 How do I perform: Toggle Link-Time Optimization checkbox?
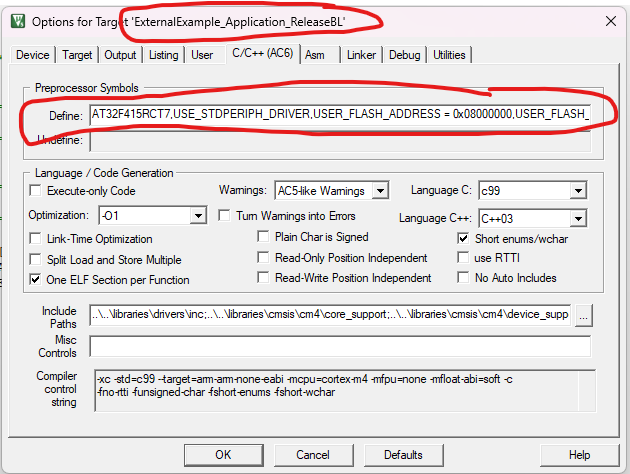37,239
